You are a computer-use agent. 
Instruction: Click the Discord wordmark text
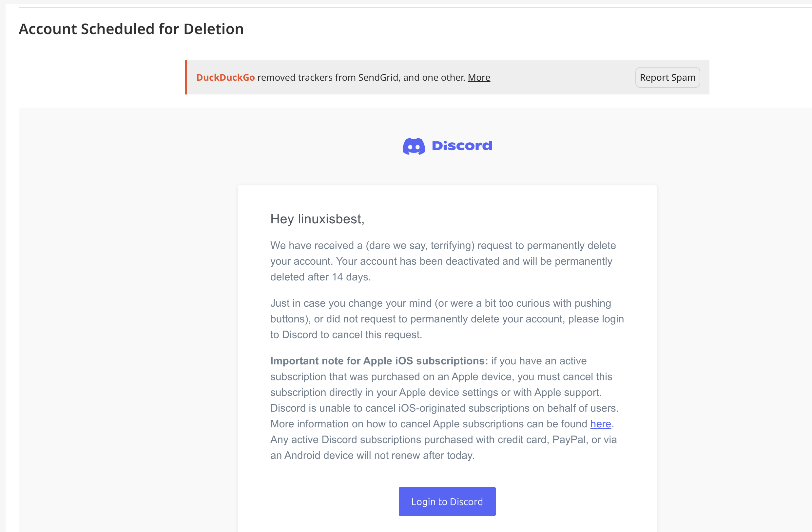tap(462, 146)
